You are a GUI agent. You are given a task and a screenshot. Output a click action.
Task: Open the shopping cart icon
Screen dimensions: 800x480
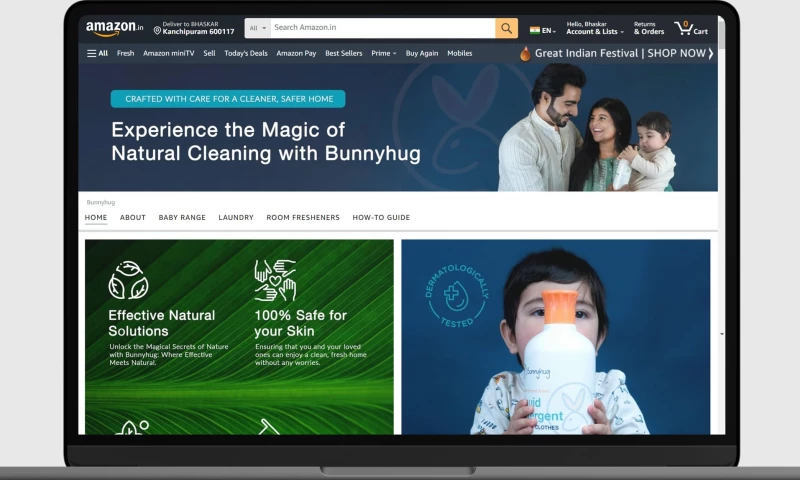683,28
